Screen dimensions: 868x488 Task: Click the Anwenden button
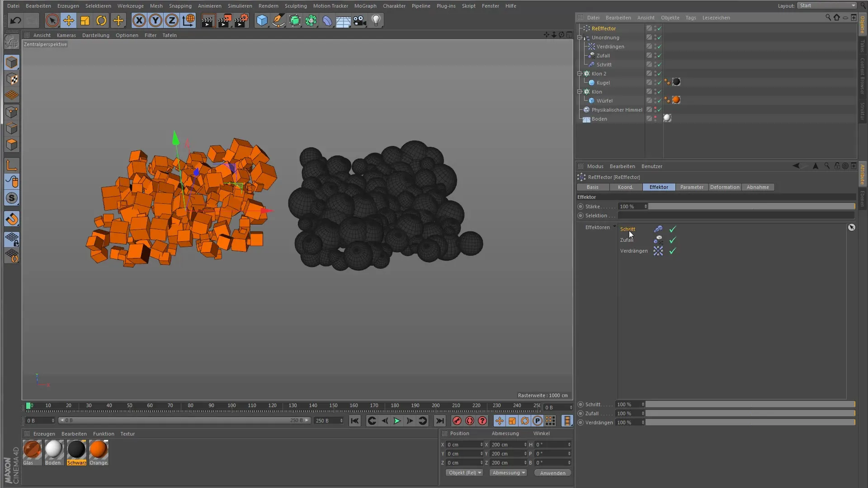click(x=552, y=473)
